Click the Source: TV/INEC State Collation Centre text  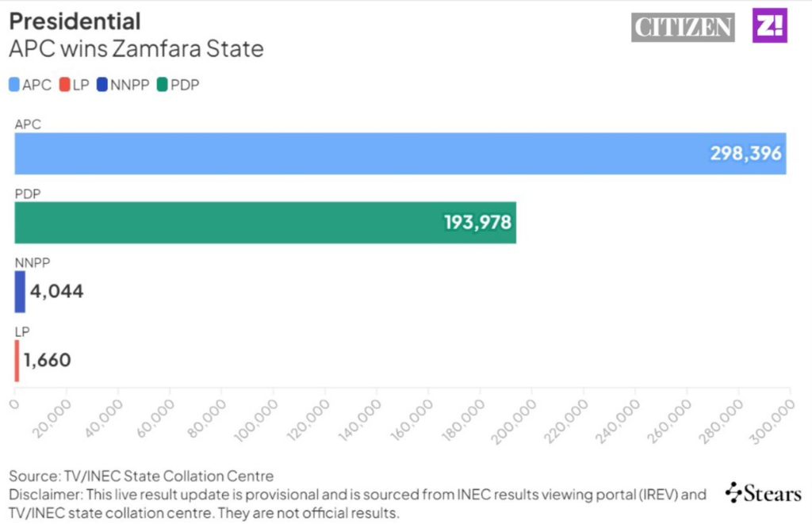(x=141, y=476)
